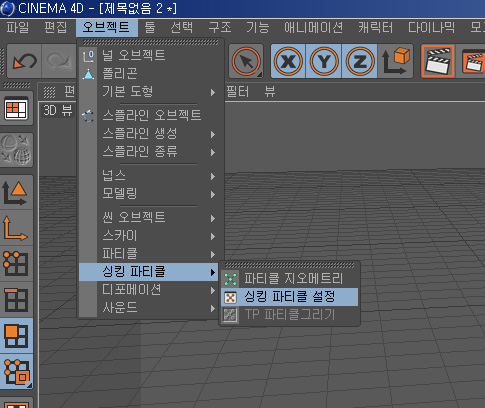Click the render view clapperboard icon
Screen dimensions: 485x408
click(x=438, y=61)
